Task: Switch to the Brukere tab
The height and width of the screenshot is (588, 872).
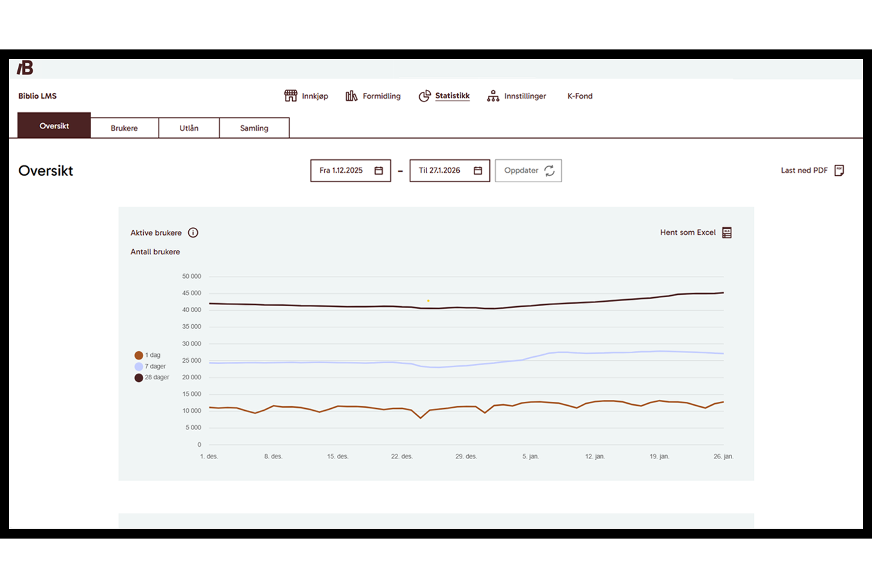Action: coord(124,128)
